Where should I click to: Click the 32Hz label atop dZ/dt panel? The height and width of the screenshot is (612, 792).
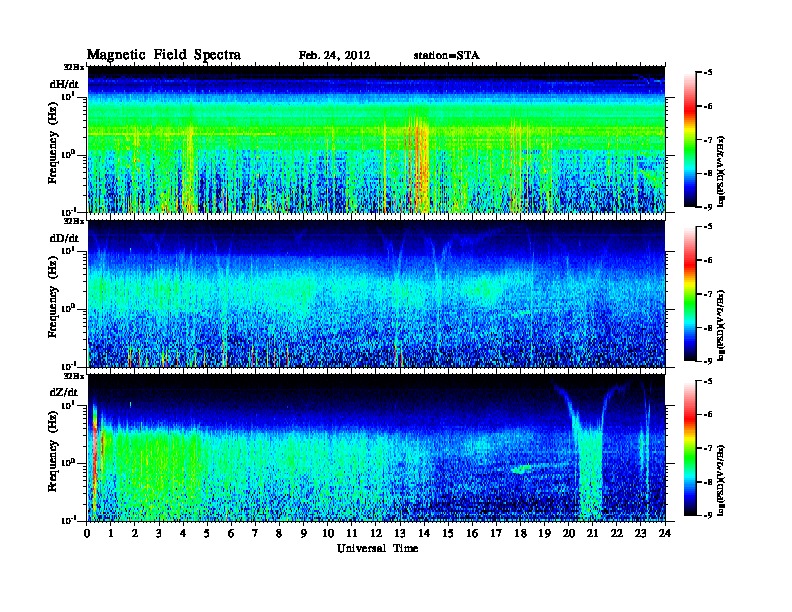(73, 376)
